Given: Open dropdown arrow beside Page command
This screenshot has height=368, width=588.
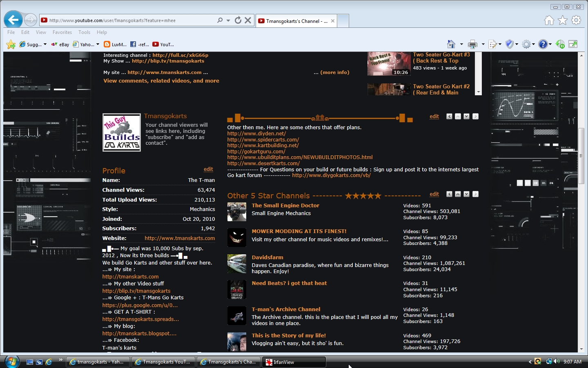Looking at the screenshot, I should click(x=500, y=44).
